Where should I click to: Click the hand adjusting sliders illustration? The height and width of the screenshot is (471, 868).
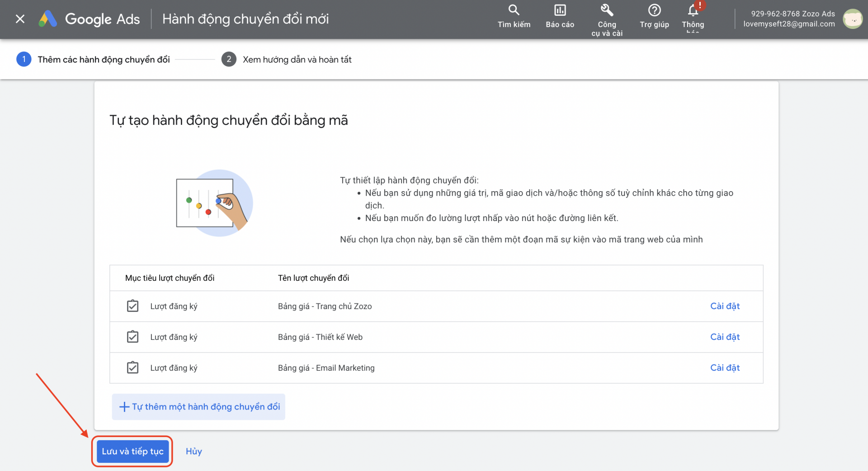[214, 203]
